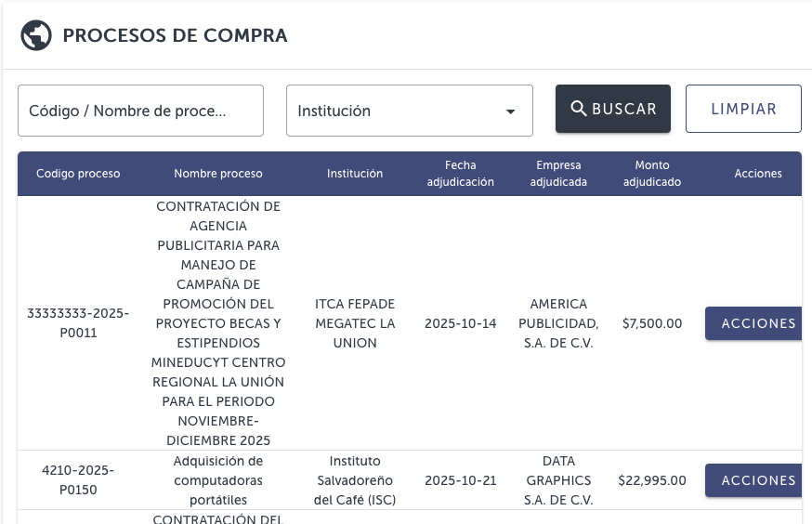812x524 pixels.
Task: Click the process code 4210-2025-P0150 cell
Action: [78, 480]
